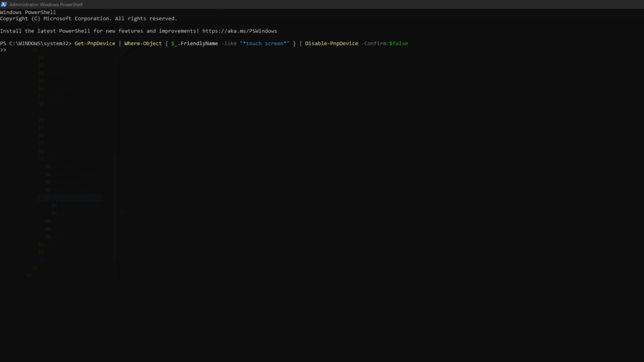Click the pipe symbol before Disable-PnpDevice
Viewport: 644px width, 362px height.
pyautogui.click(x=300, y=44)
